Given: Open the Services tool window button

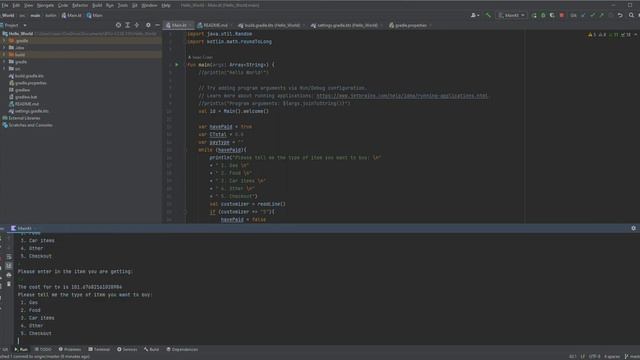Looking at the screenshot, I should [x=127, y=349].
